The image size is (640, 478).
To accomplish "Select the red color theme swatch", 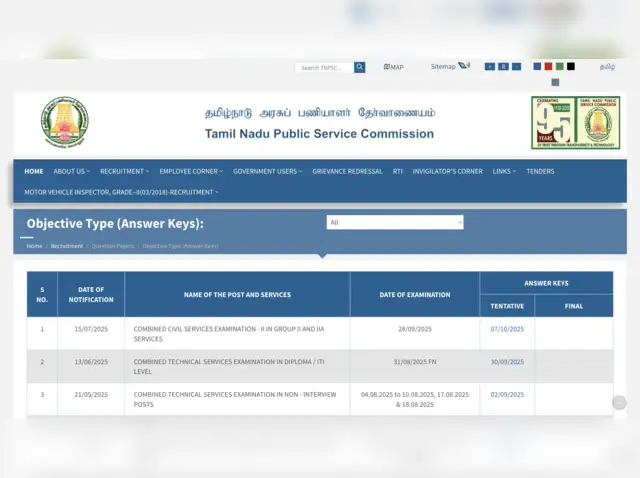I will coord(548,67).
